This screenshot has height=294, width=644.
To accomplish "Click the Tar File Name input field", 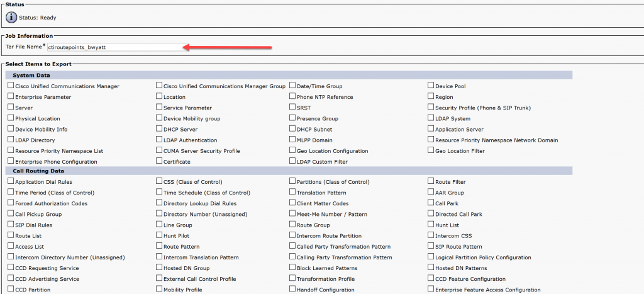I will [x=114, y=47].
